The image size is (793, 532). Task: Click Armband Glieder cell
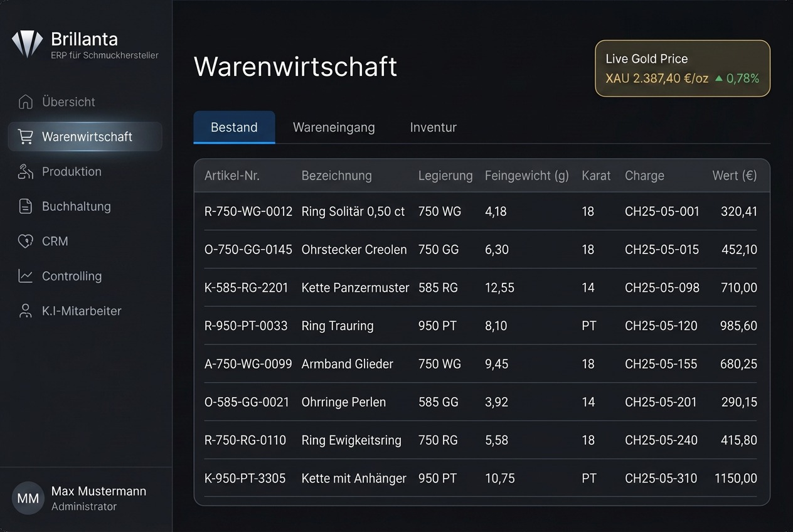(x=348, y=364)
